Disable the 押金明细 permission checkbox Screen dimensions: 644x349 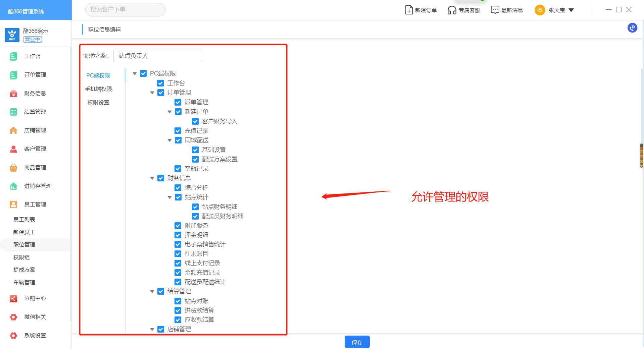(178, 235)
